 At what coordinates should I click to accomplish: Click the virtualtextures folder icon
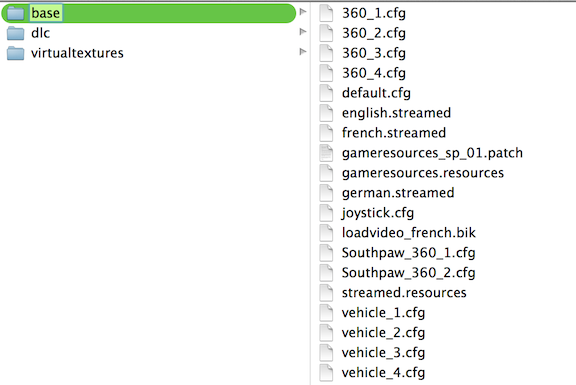[15, 53]
